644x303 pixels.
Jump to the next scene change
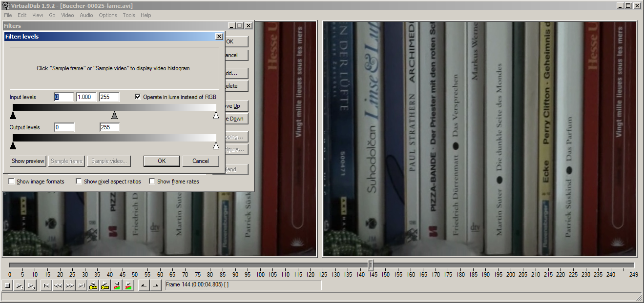[128, 286]
